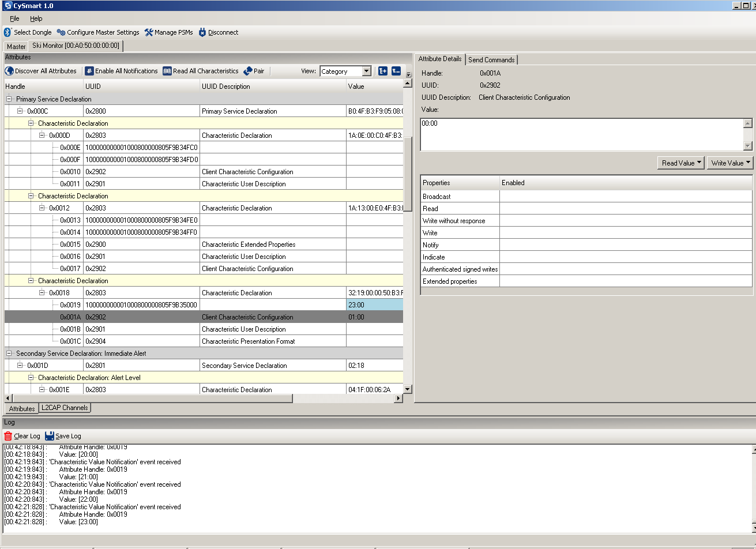Image resolution: width=756 pixels, height=549 pixels.
Task: Click the collapse all tree icon
Action: [396, 71]
